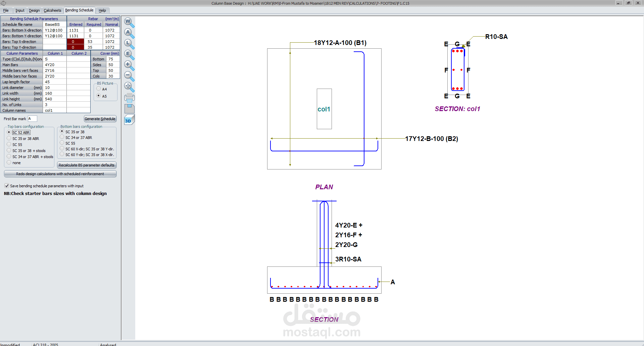Select top bars SC 52 ABR option
644x346 pixels.
click(9, 132)
